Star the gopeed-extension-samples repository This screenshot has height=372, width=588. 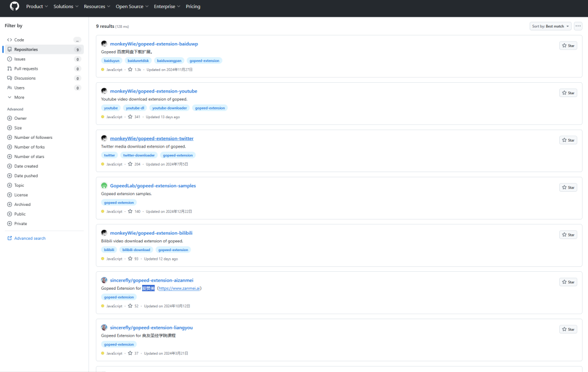[568, 187]
